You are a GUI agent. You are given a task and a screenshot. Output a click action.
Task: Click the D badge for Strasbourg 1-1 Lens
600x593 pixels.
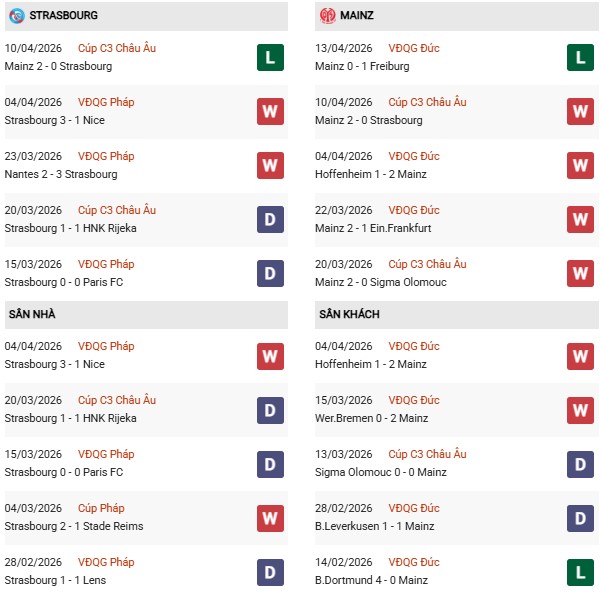point(270,571)
